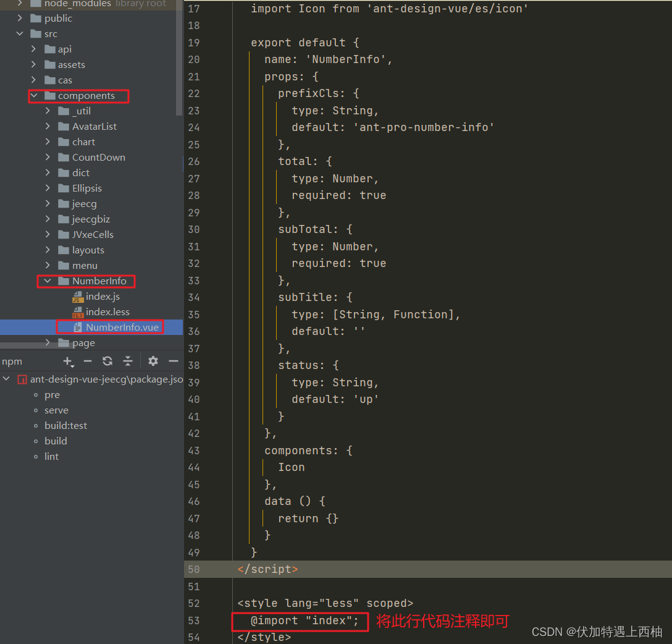Collapse the components folder

(34, 95)
